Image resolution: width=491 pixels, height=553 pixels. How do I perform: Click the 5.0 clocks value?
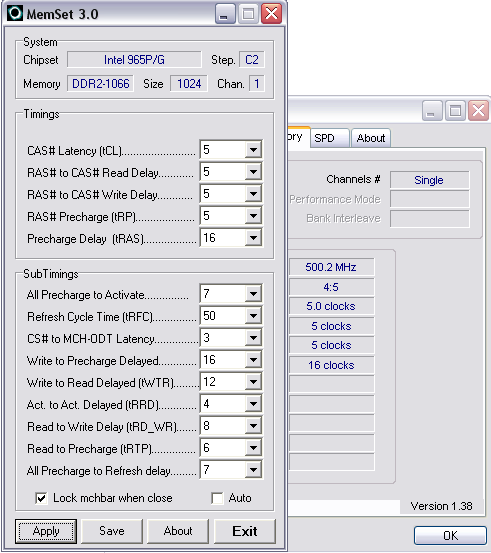click(331, 306)
